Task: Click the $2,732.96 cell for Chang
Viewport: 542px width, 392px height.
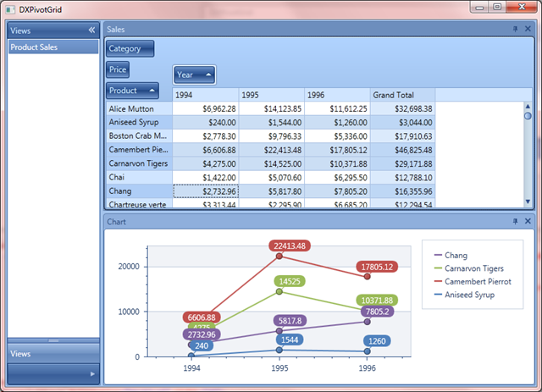Action: click(206, 191)
